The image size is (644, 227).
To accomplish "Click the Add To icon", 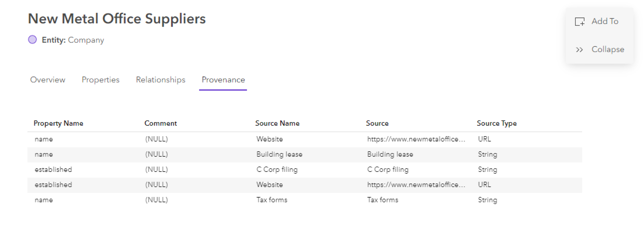I will (580, 21).
